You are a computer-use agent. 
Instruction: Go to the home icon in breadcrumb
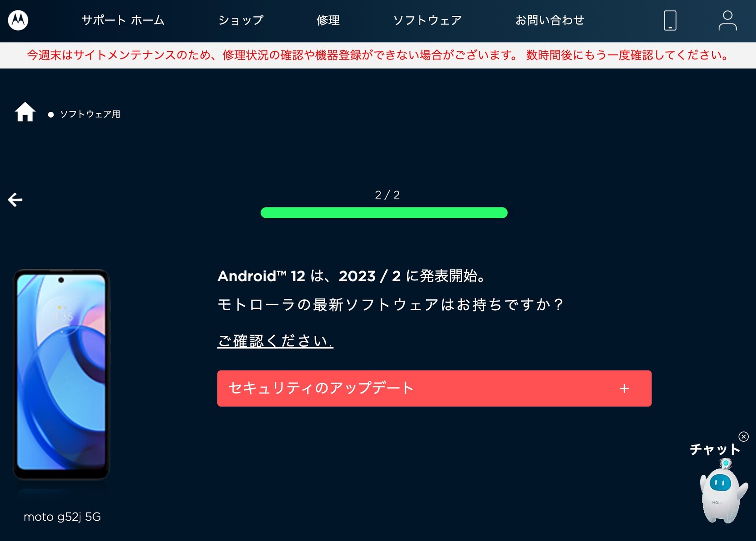point(25,112)
